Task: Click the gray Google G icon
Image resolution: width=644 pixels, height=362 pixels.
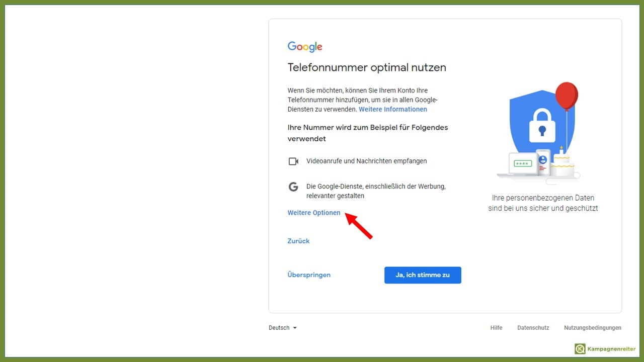Action: pyautogui.click(x=293, y=187)
